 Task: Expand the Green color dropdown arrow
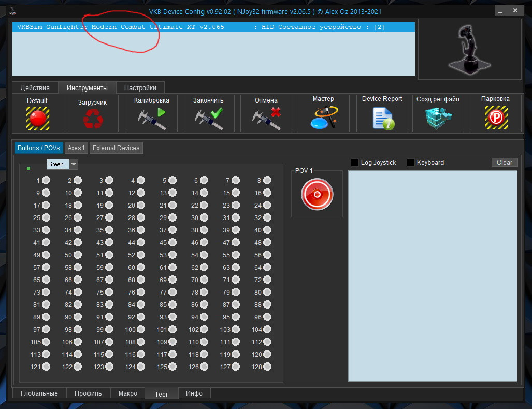pos(74,164)
